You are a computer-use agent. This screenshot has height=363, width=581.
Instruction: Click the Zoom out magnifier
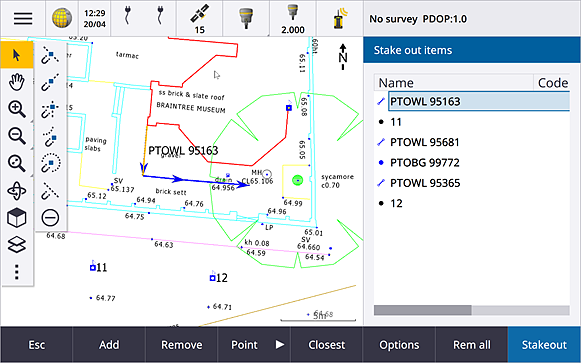pyautogui.click(x=17, y=136)
